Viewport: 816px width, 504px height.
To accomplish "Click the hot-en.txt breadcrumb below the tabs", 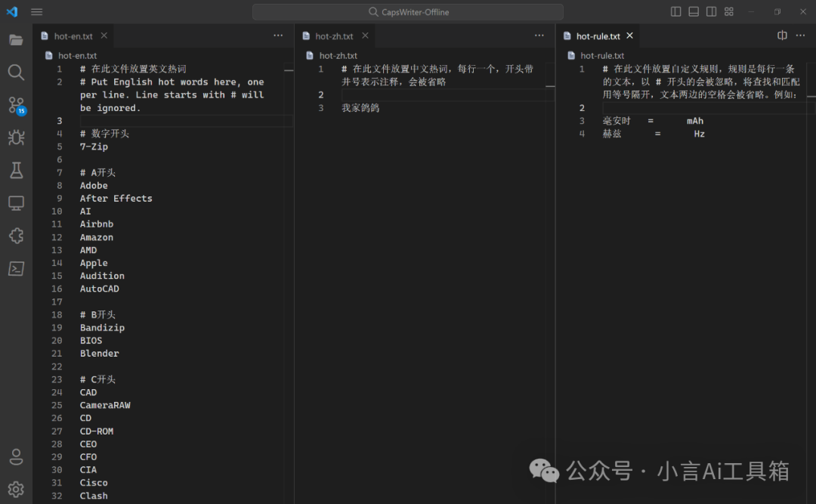I will [77, 56].
